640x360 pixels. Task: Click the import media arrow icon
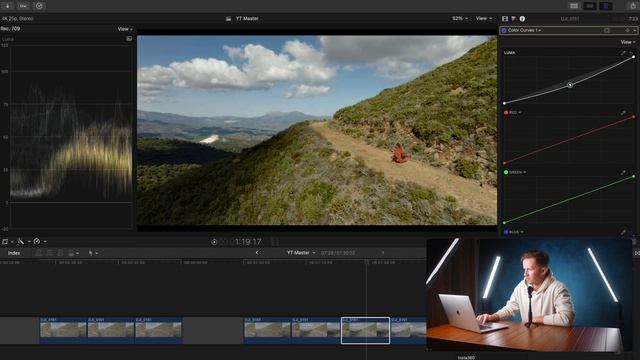click(8, 6)
